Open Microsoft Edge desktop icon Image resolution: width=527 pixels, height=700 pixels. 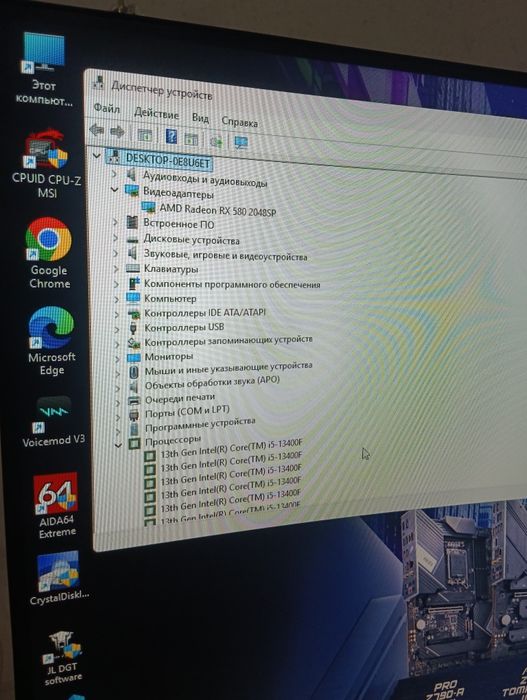(x=51, y=341)
